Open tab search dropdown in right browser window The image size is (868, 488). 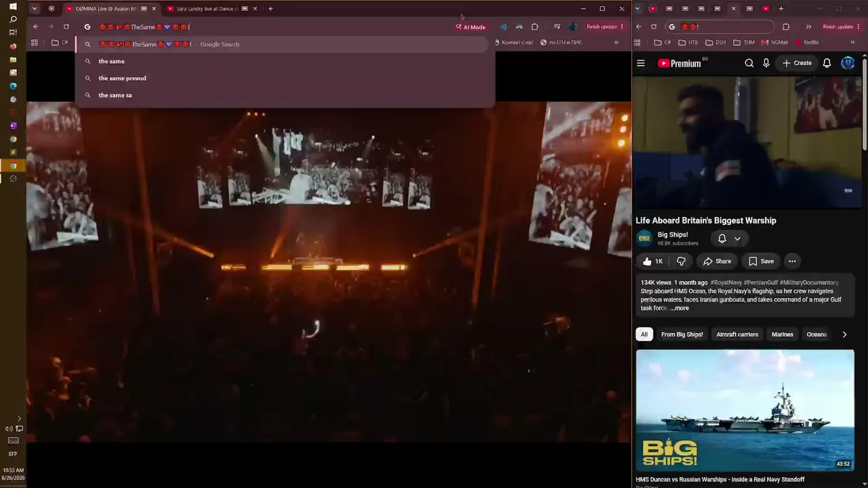click(x=637, y=9)
